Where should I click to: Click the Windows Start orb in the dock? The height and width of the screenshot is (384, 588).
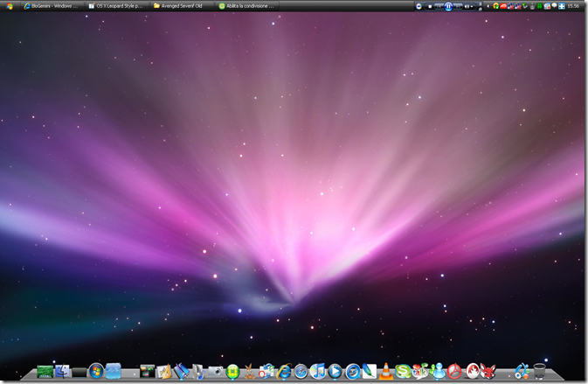[x=96, y=371]
